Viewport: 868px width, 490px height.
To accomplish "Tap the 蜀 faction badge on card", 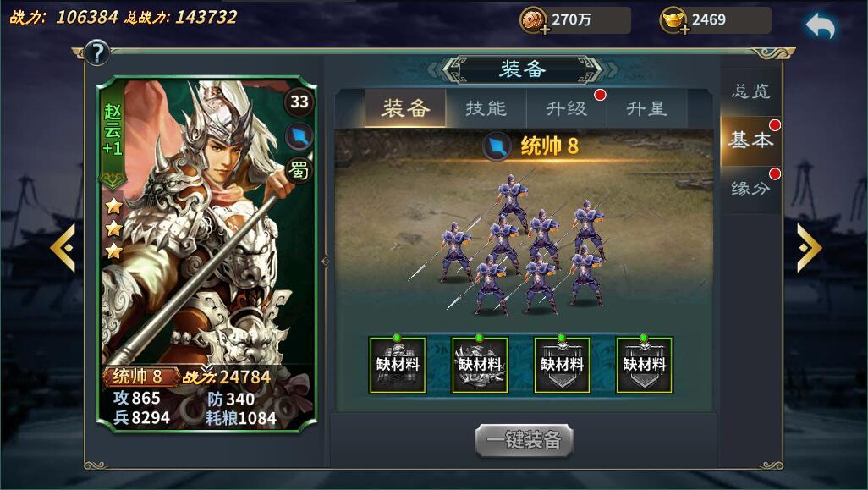I will pyautogui.click(x=299, y=169).
